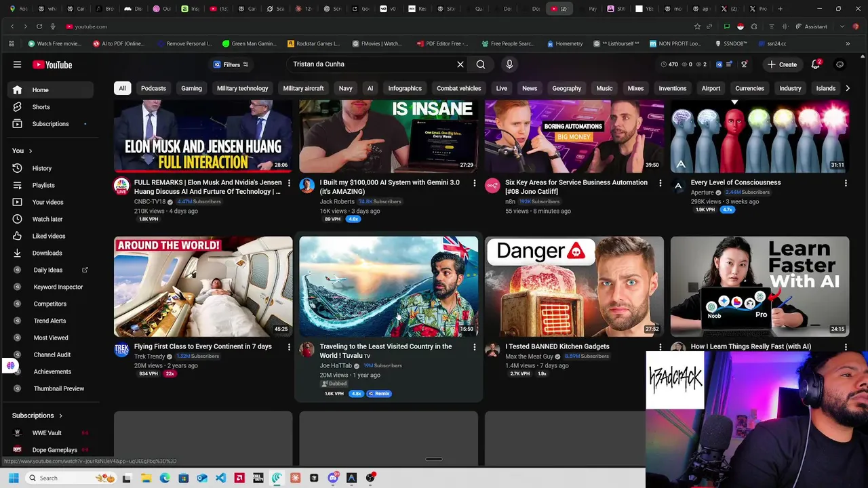The height and width of the screenshot is (488, 868).
Task: Open the Tuvalu least visited country thumbnail
Action: coord(389,286)
